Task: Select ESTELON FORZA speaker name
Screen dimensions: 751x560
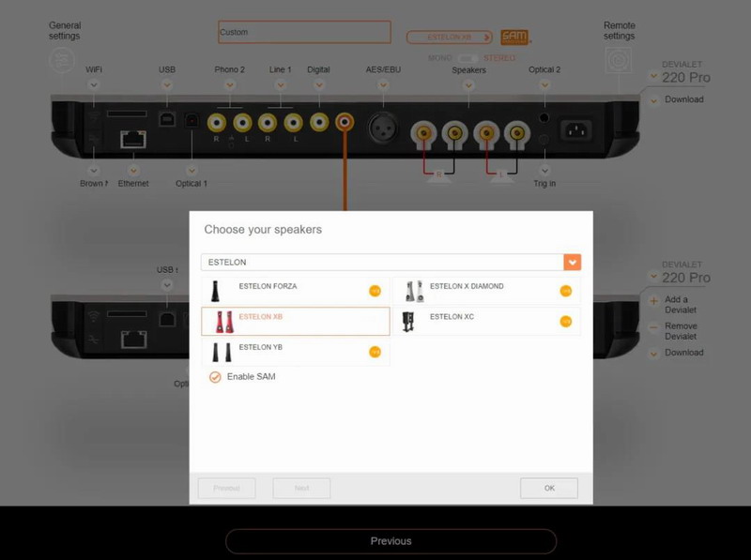Action: [268, 286]
